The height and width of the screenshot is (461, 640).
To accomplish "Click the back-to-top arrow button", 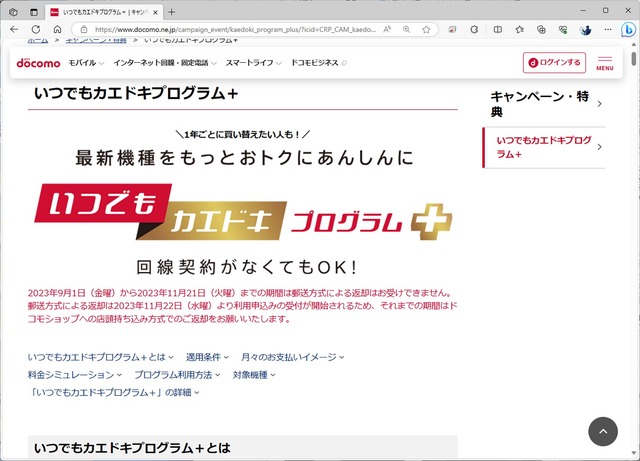I will [603, 432].
